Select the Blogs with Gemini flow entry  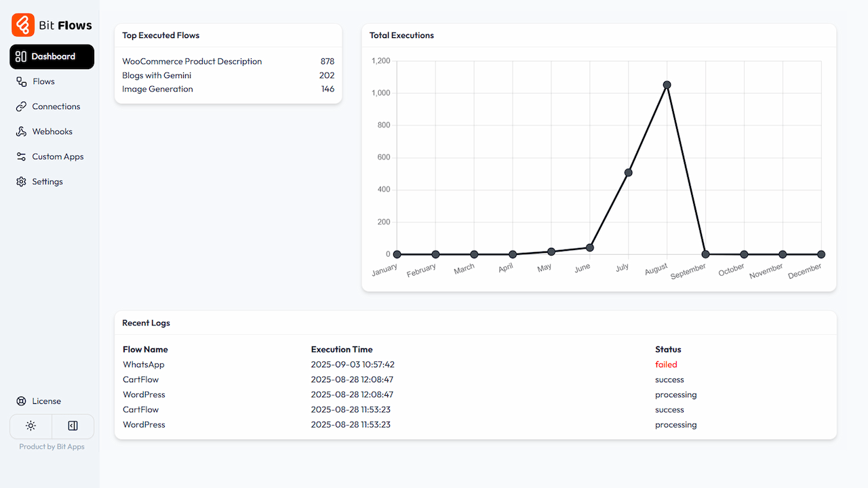pos(157,75)
